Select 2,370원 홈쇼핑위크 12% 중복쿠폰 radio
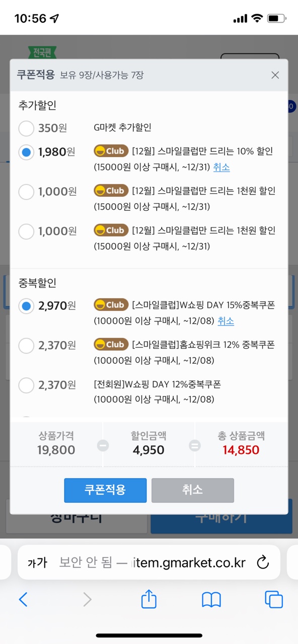This screenshot has width=298, height=644. 26,346
